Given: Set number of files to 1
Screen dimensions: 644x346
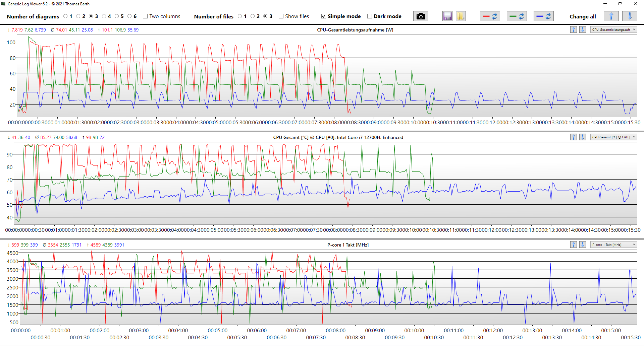Looking at the screenshot, I should tap(240, 16).
